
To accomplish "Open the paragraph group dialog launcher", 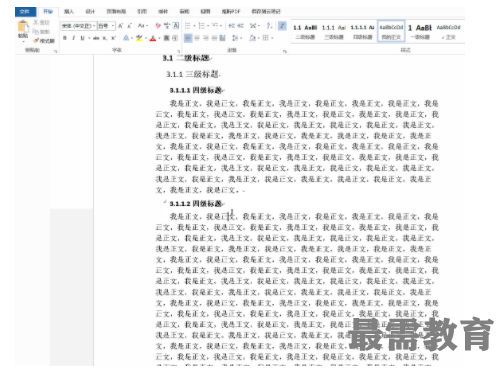I will [x=285, y=51].
